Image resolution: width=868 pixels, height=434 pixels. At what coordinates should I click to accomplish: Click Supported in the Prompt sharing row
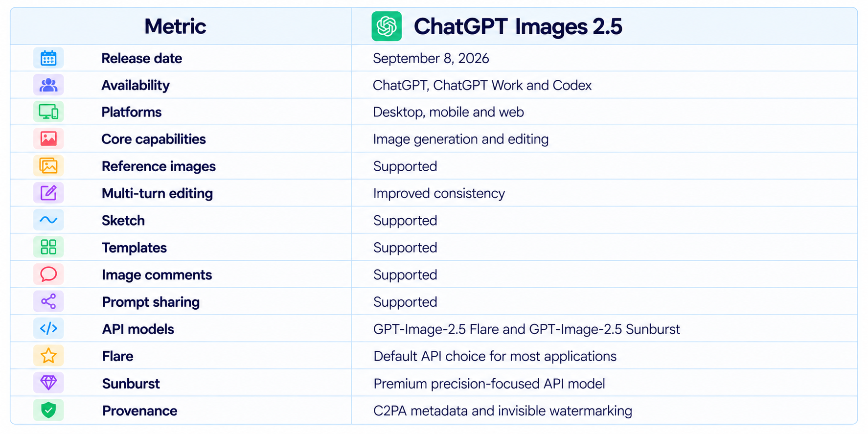point(405,302)
